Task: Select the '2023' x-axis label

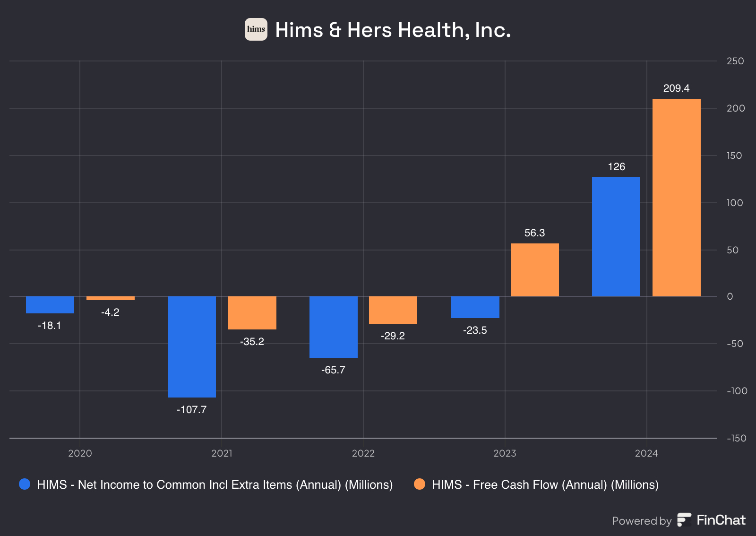Action: pyautogui.click(x=505, y=454)
